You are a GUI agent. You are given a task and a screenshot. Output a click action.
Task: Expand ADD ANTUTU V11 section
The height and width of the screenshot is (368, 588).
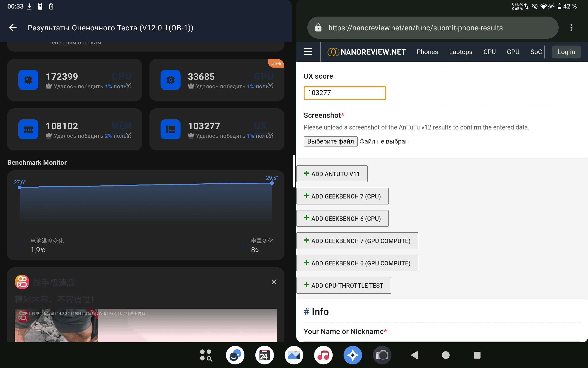tap(332, 174)
